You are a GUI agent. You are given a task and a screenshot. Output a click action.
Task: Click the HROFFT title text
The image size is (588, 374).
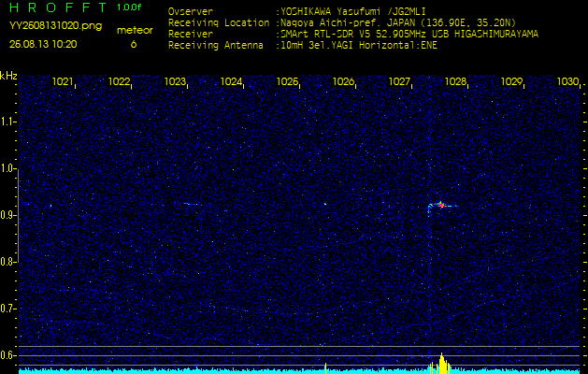[57, 7]
